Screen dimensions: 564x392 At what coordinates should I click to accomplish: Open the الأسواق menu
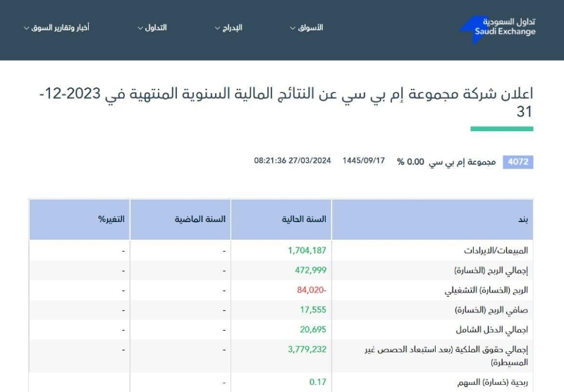307,27
